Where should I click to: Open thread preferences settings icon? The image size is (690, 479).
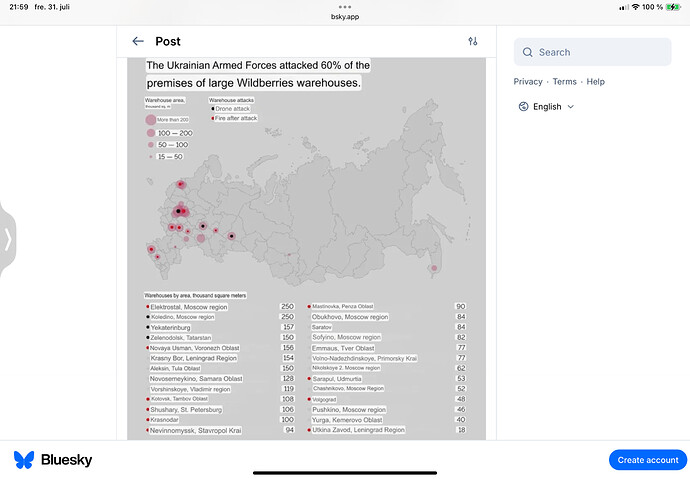pyautogui.click(x=473, y=41)
